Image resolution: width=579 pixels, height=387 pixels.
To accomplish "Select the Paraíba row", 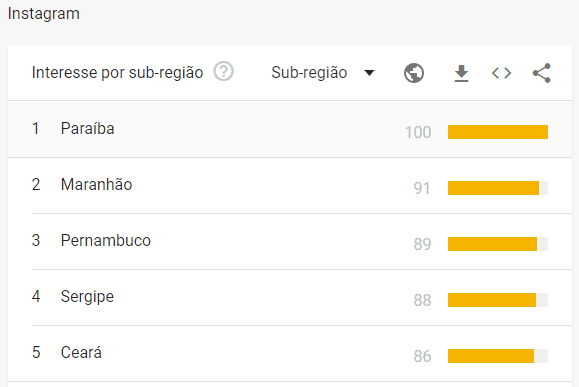I will point(290,129).
